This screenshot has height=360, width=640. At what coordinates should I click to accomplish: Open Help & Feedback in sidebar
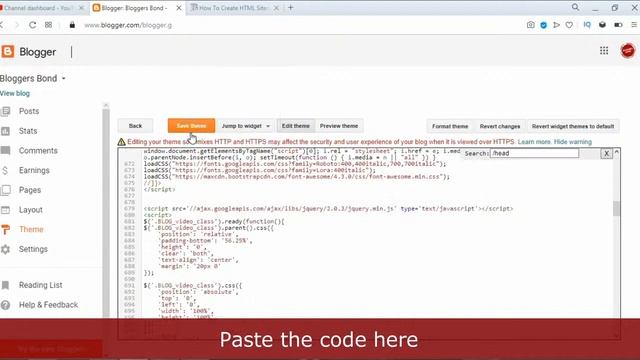click(48, 305)
